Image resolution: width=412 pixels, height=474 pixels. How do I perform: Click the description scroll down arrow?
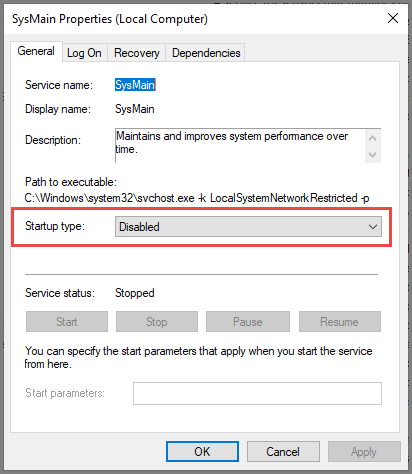click(x=373, y=155)
